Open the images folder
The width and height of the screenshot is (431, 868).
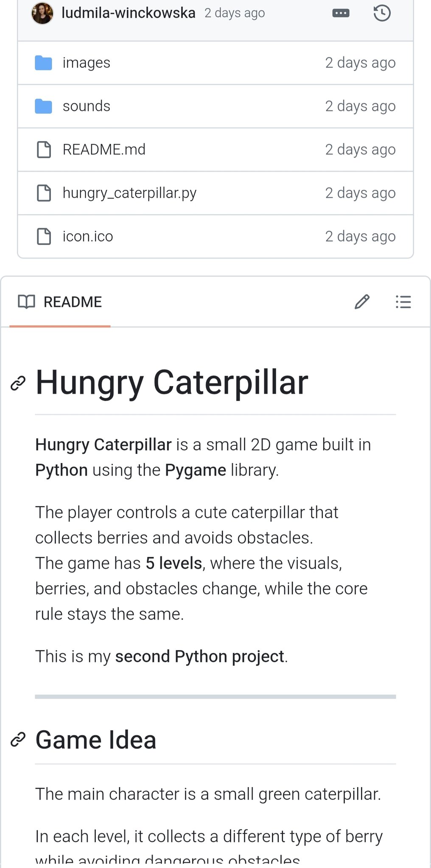87,63
